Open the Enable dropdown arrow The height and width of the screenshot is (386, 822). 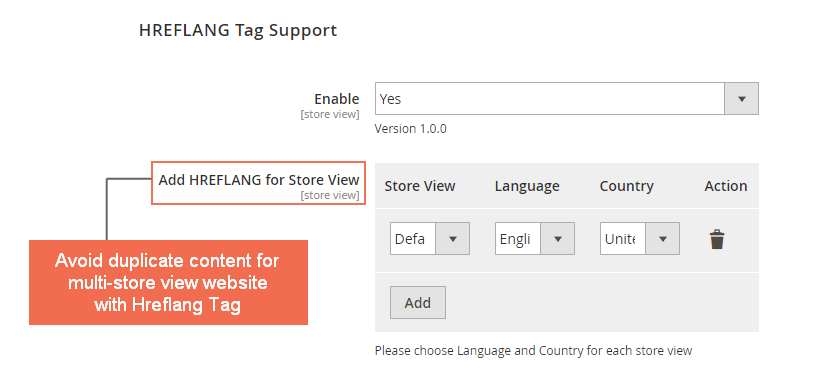click(741, 99)
